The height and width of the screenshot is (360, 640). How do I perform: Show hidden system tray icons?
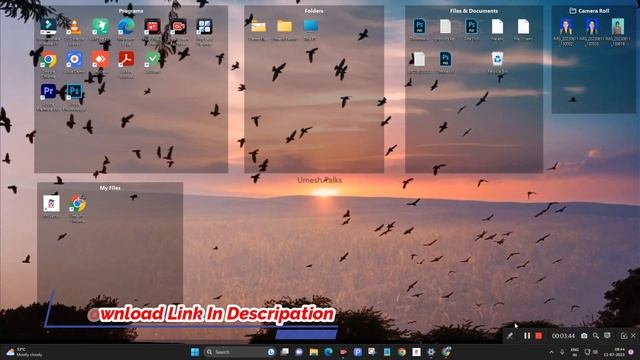point(551,352)
